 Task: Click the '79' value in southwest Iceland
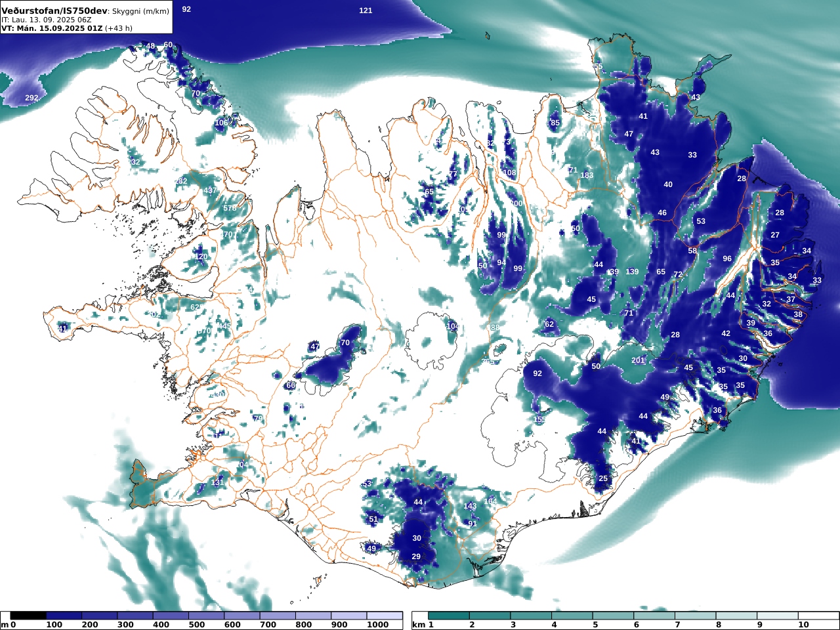[x=258, y=418]
